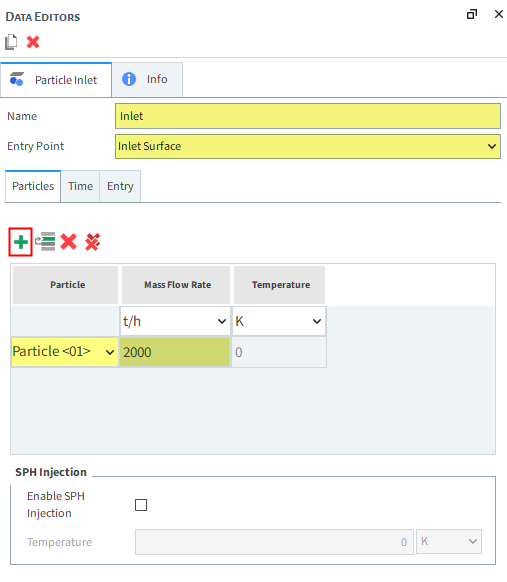
Task: Click the blue Info icon
Action: coord(129,79)
